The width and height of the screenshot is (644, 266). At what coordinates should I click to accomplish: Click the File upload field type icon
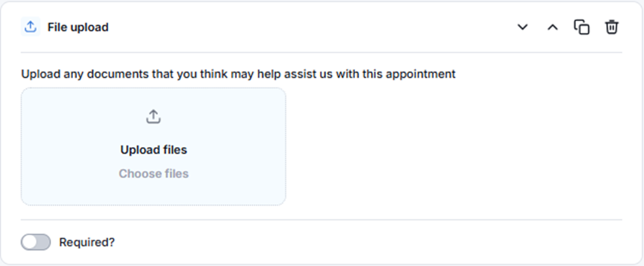pos(29,27)
